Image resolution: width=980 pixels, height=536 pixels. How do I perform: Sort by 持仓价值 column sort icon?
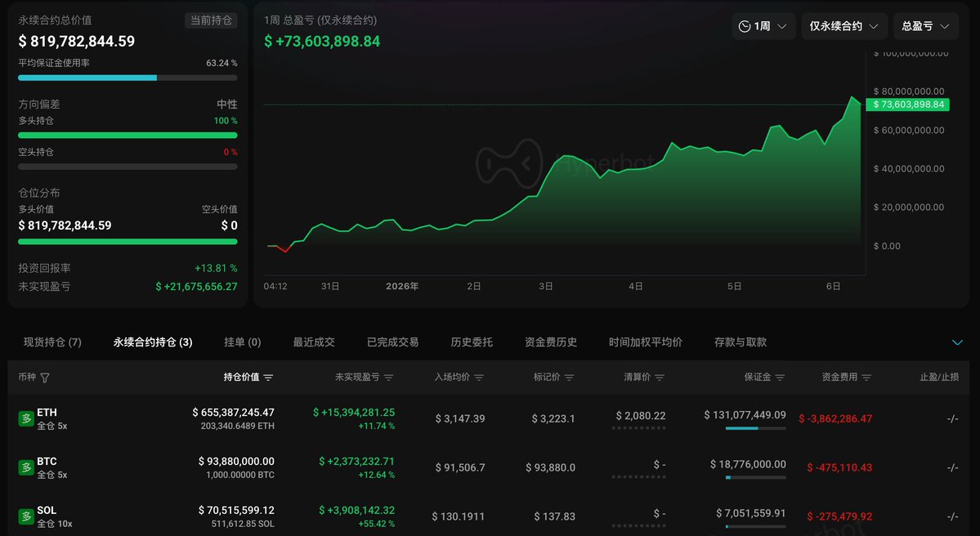[268, 377]
